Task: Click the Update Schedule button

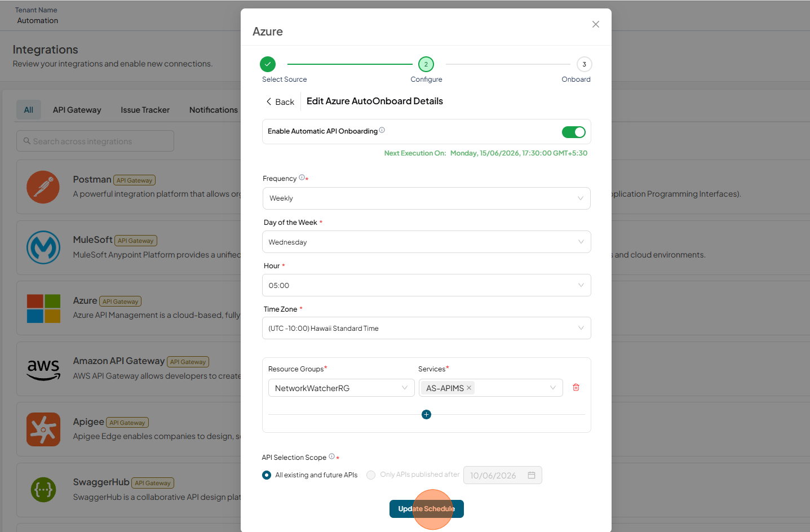Action: coord(427,509)
